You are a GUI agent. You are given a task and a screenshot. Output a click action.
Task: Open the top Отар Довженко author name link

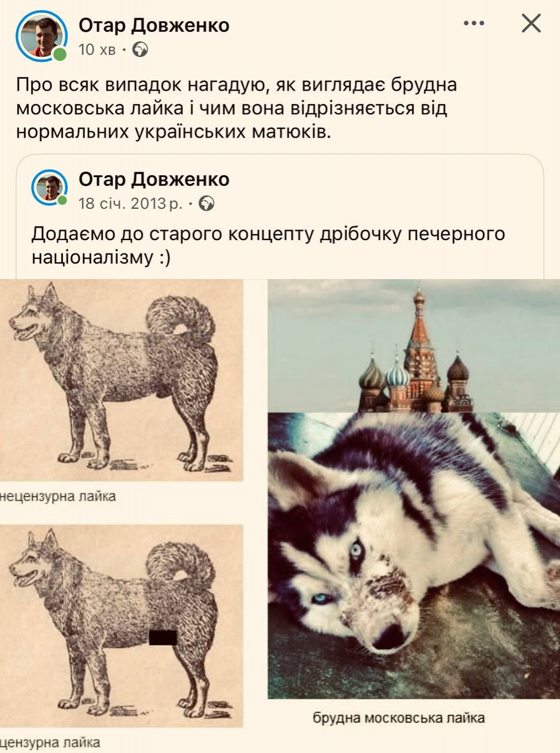[154, 25]
